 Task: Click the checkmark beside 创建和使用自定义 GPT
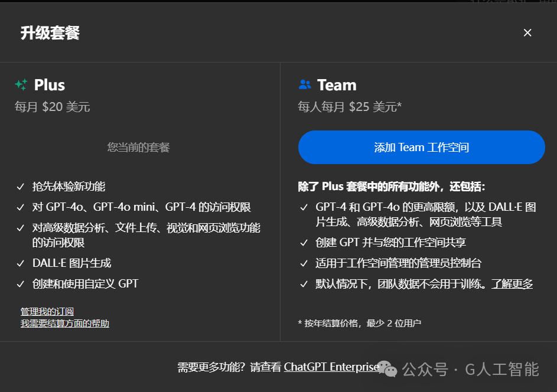click(21, 284)
